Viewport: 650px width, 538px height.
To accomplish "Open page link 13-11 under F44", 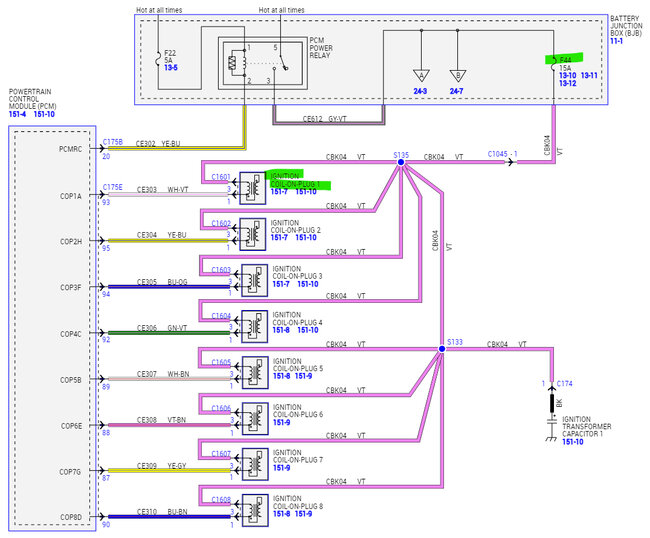I will coord(589,75).
